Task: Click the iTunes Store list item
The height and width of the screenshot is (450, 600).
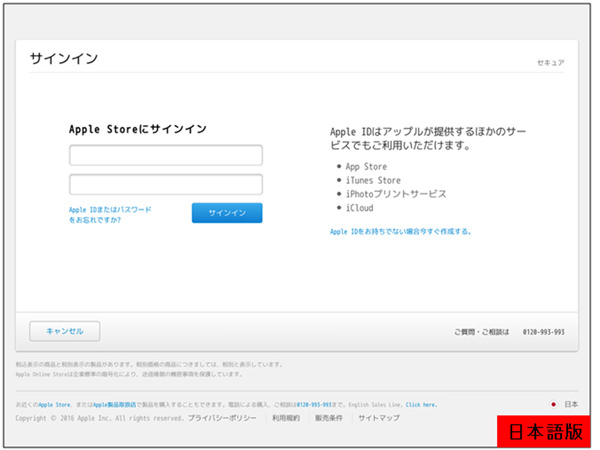Action: [x=373, y=180]
